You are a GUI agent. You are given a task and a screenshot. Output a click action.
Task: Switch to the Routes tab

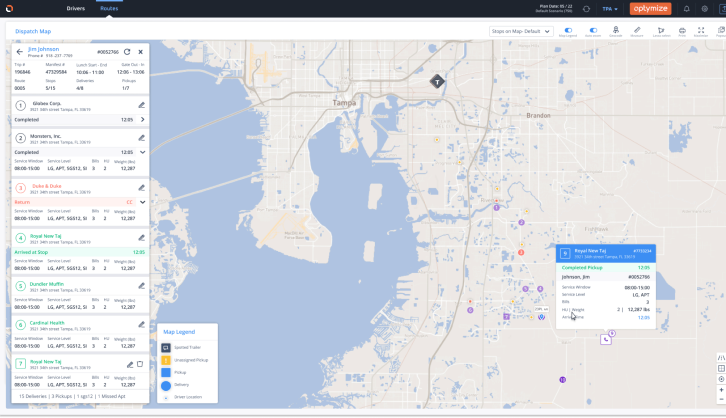(109, 8)
